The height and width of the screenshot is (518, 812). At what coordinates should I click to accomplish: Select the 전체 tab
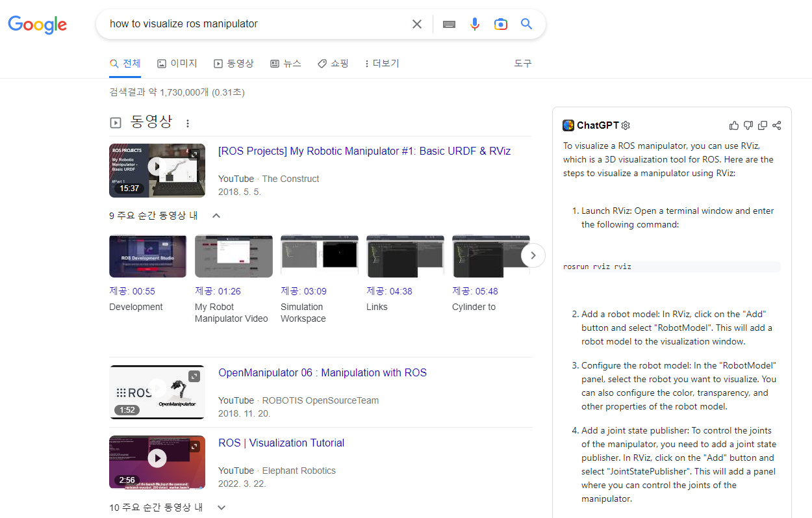[125, 64]
